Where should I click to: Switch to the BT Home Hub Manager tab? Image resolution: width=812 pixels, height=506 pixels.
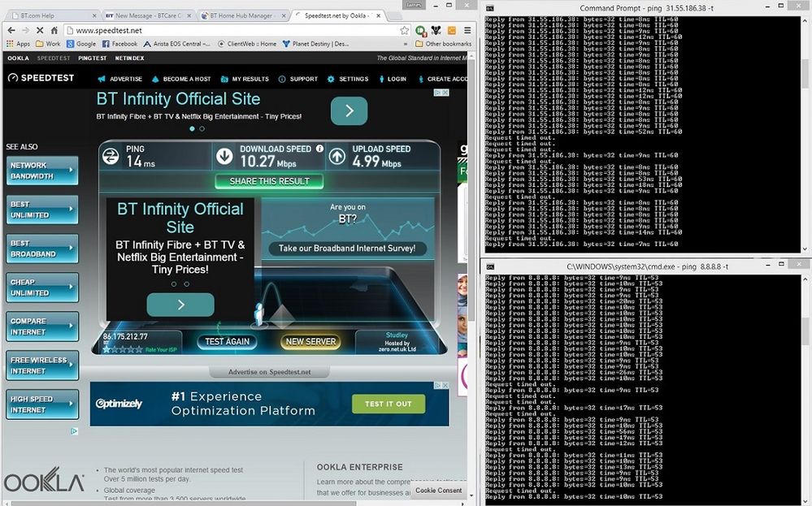[x=242, y=15]
